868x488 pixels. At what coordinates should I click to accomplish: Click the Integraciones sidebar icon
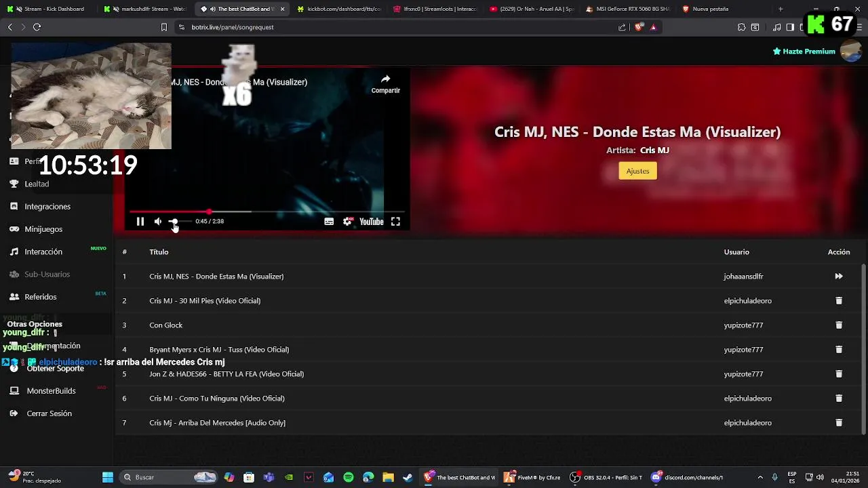[x=14, y=206]
